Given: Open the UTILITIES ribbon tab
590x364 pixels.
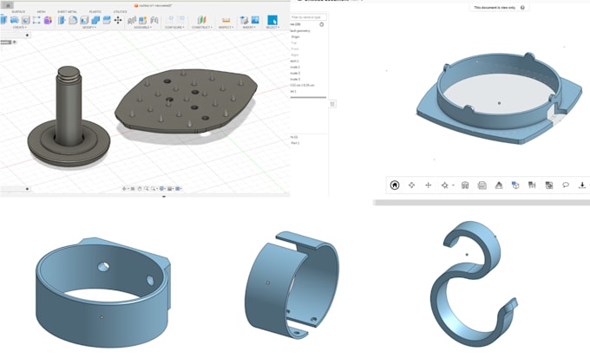Looking at the screenshot, I should pos(120,11).
